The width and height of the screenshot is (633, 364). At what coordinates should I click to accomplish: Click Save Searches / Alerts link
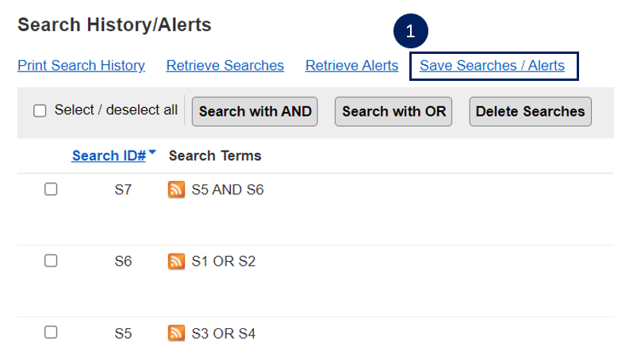pos(492,65)
